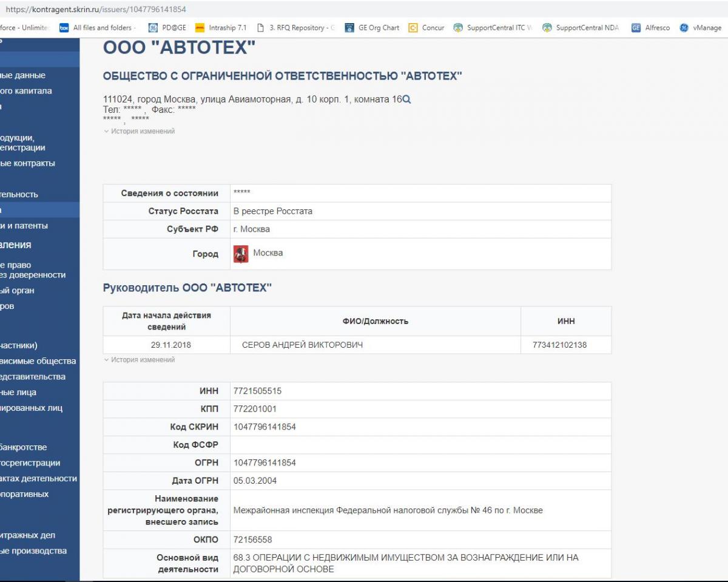728x582 pixels.
Task: Click the КПП value 772201001
Action: [255, 409]
